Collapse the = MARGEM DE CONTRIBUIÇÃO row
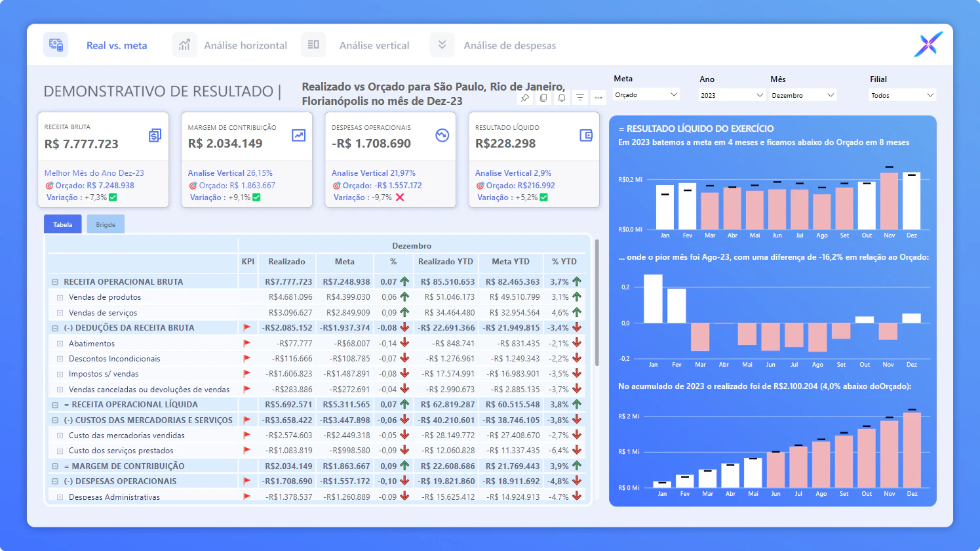This screenshot has width=980, height=551. pos(55,466)
